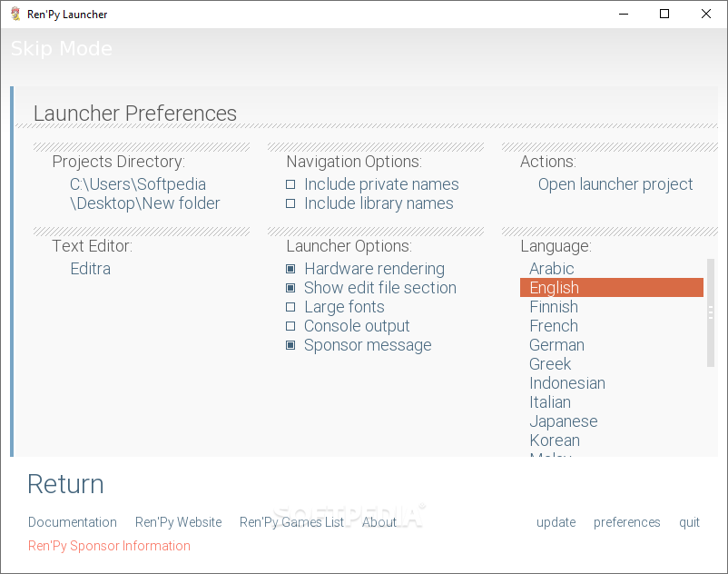Toggle the Sponsor message checkbox
Viewport: 728px width, 574px height.
290,345
